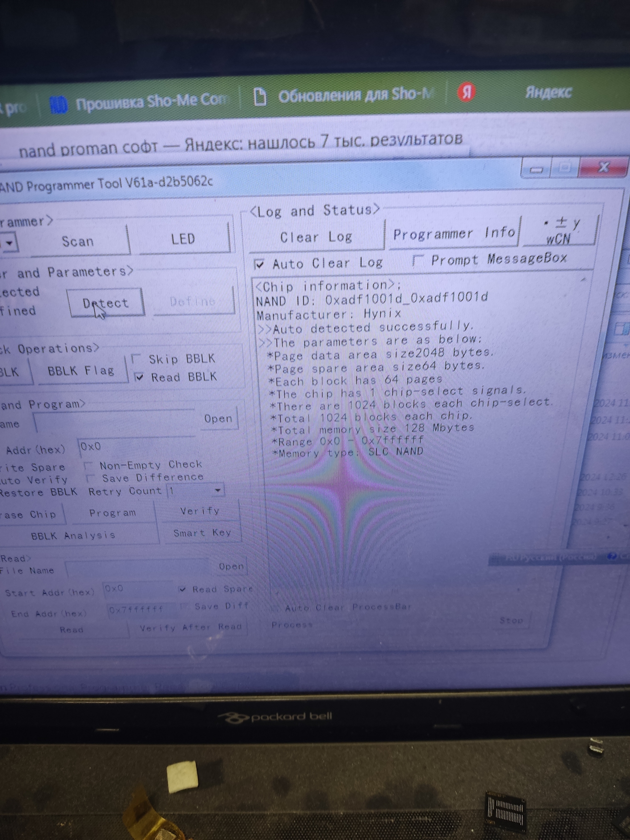Click the Manufacturer: Hynix log line
This screenshot has width=630, height=840.
(x=329, y=314)
